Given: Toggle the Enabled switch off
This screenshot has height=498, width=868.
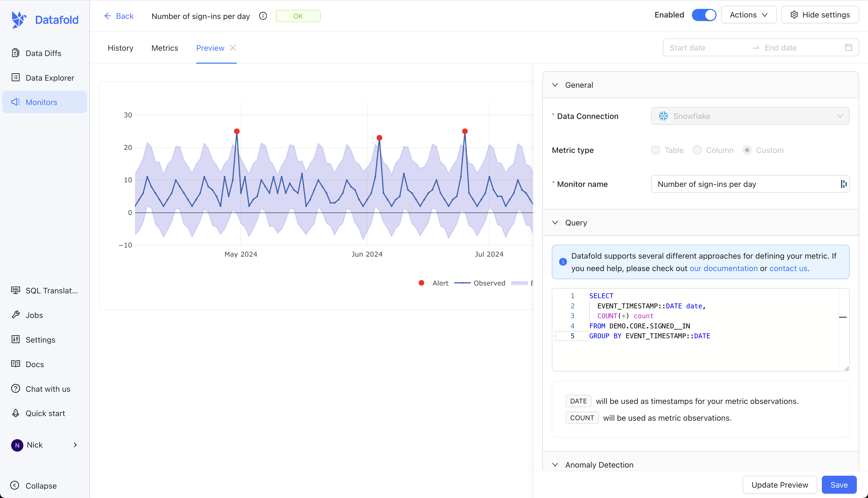Looking at the screenshot, I should [x=704, y=15].
